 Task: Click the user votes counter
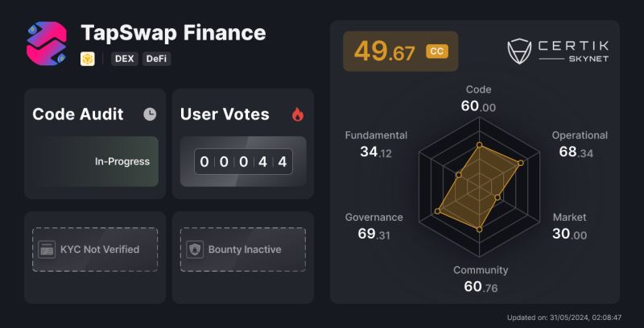tap(243, 161)
